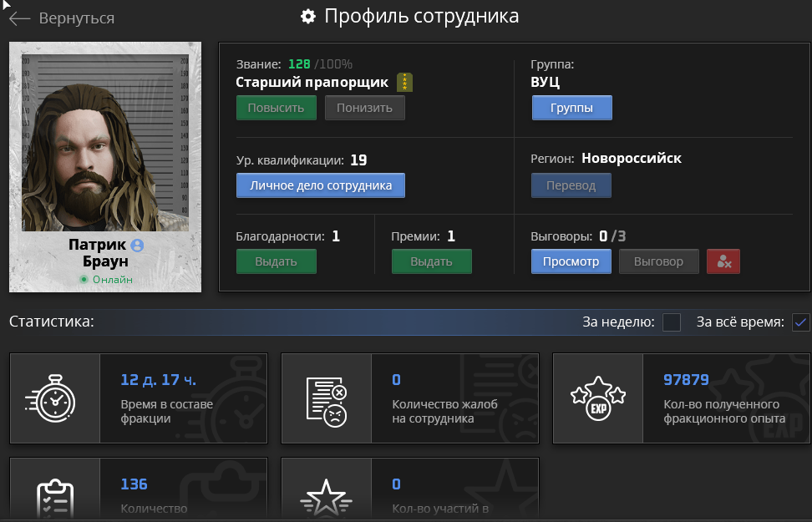Click Выдать under Премии
The image size is (812, 522).
pos(431,261)
